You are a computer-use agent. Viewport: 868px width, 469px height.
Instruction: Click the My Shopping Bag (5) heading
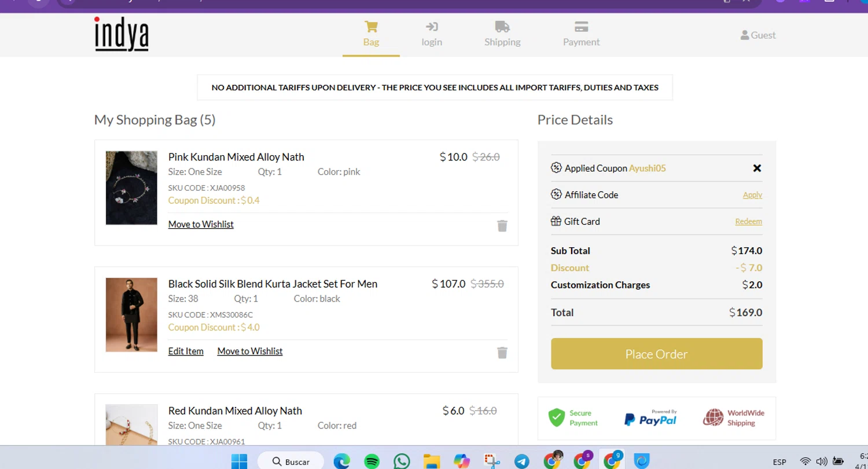[x=155, y=120]
